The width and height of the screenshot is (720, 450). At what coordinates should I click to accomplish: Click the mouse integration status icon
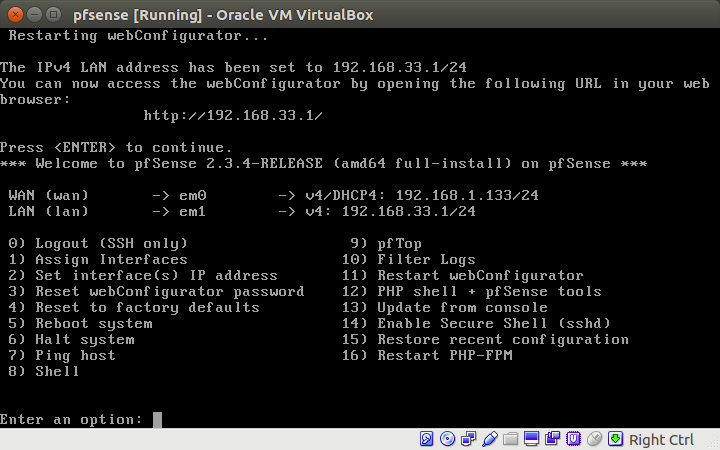(x=595, y=439)
